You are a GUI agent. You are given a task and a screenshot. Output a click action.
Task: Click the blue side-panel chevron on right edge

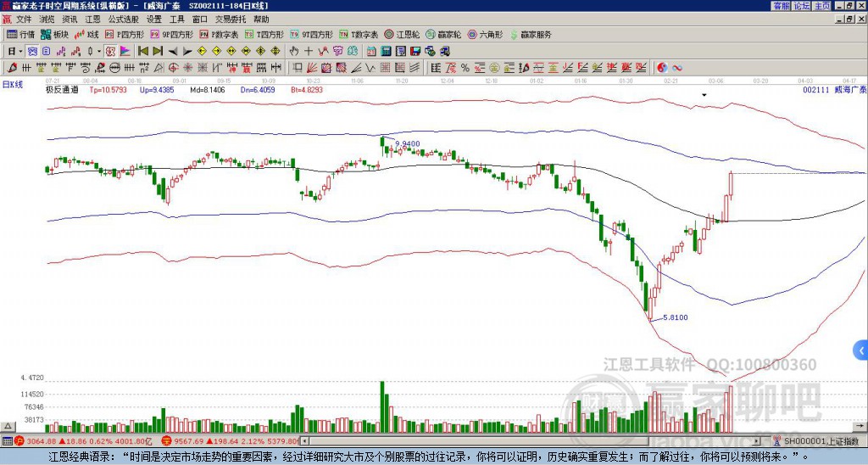tap(861, 350)
